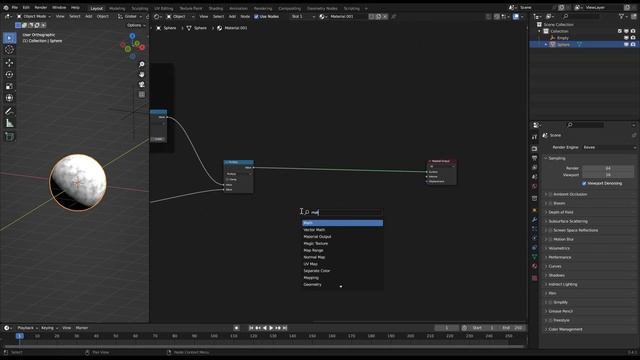The height and width of the screenshot is (360, 640).
Task: Click the Render samples field
Action: (x=608, y=168)
